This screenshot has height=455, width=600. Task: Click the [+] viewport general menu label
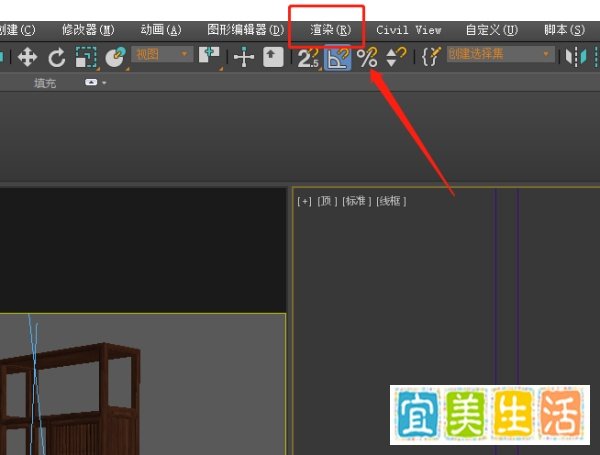(x=304, y=201)
